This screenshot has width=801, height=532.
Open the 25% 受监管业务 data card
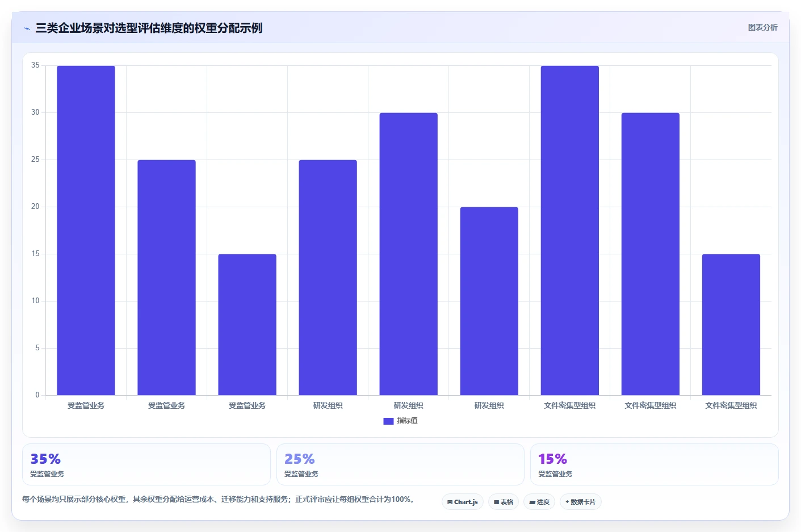400,464
